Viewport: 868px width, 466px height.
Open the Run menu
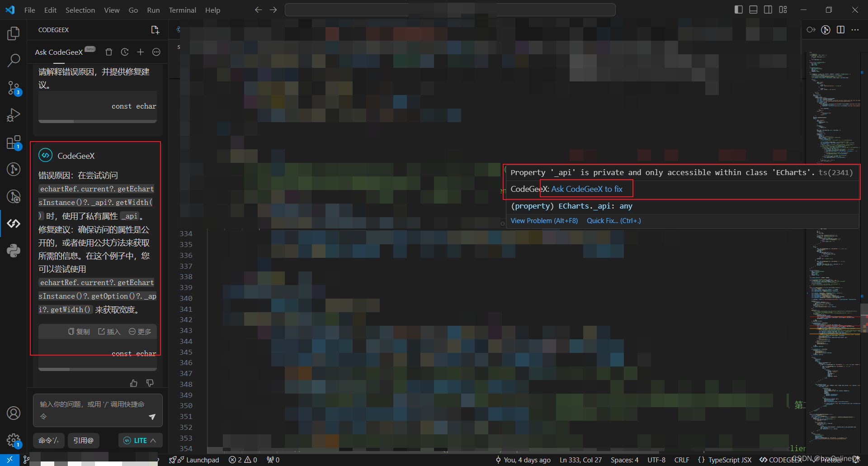pos(153,10)
